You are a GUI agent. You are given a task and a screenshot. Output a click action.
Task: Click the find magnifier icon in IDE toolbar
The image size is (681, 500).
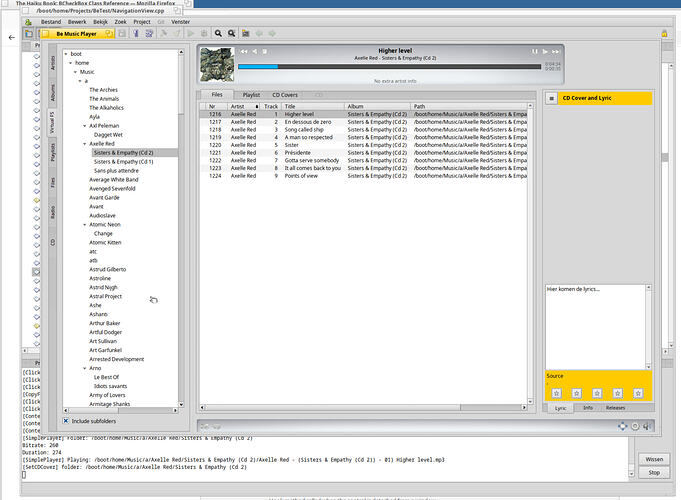click(218, 33)
